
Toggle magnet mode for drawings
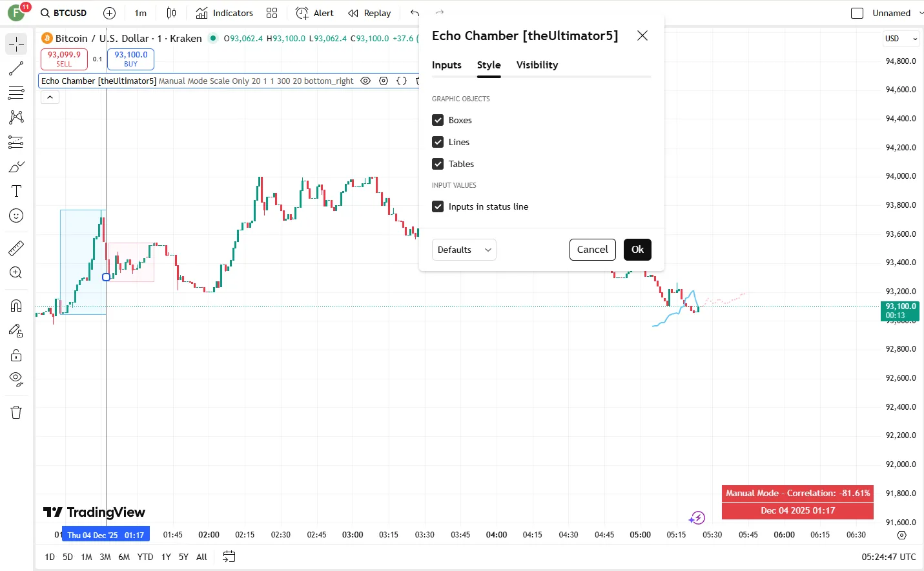[16, 305]
